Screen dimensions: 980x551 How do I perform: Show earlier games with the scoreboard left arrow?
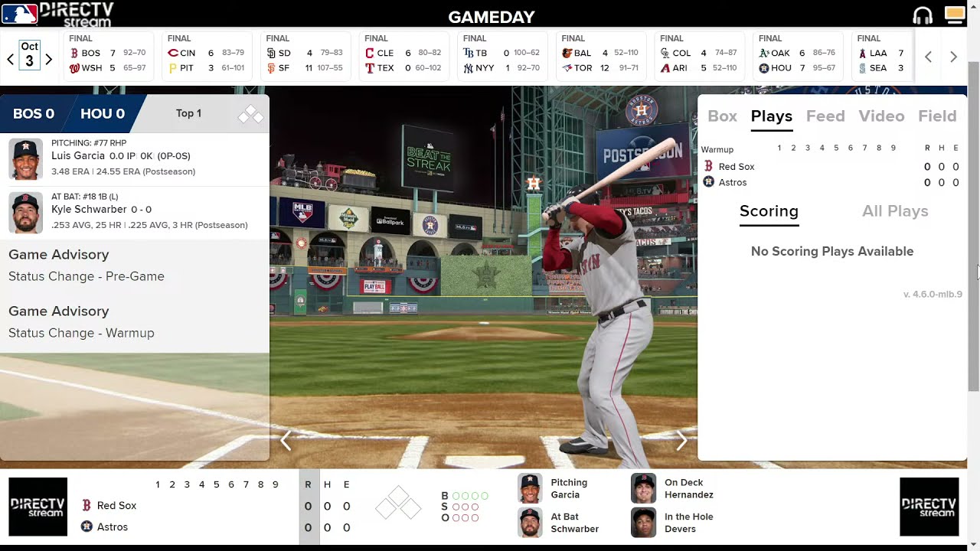[928, 57]
